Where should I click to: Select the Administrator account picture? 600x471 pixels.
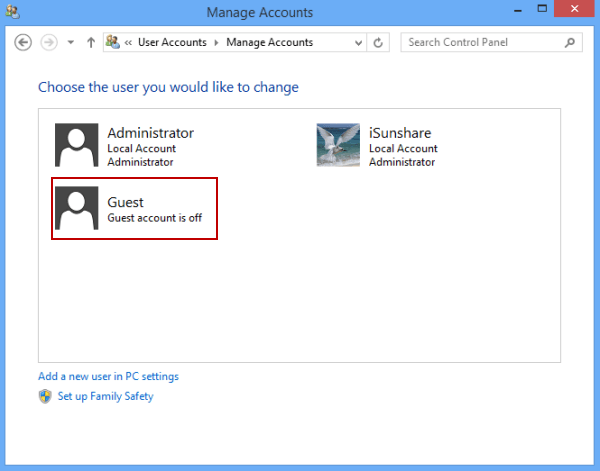point(77,145)
